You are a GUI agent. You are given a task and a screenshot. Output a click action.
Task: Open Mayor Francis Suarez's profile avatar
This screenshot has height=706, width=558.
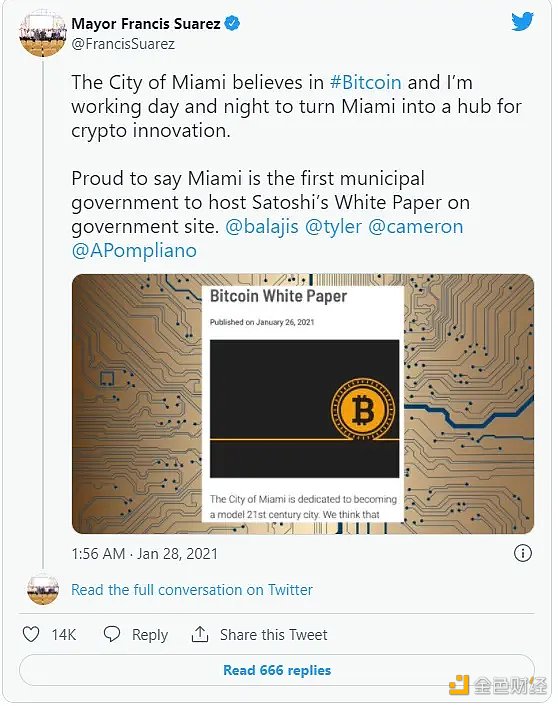(x=42, y=34)
